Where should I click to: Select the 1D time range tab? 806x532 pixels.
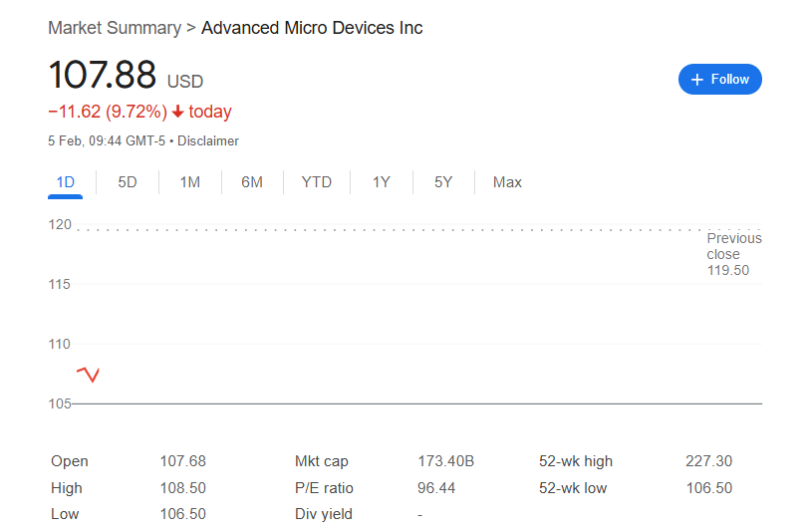tap(66, 182)
